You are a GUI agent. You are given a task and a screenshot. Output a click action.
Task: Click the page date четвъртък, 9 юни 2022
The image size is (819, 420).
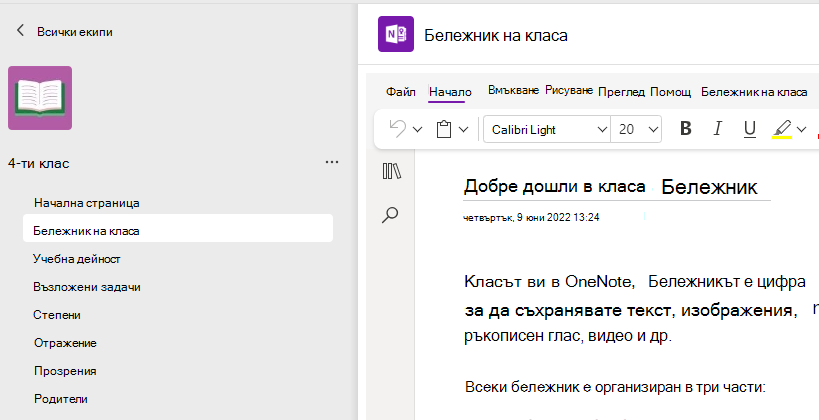click(x=531, y=217)
